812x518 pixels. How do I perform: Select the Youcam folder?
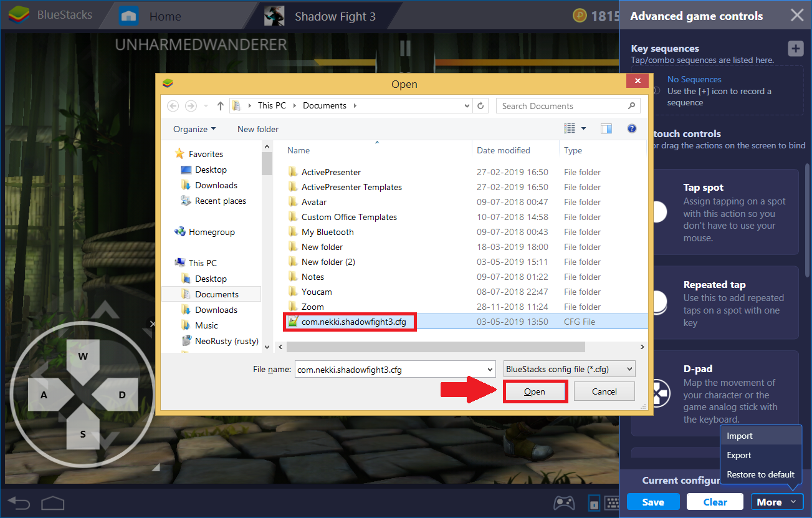(317, 292)
